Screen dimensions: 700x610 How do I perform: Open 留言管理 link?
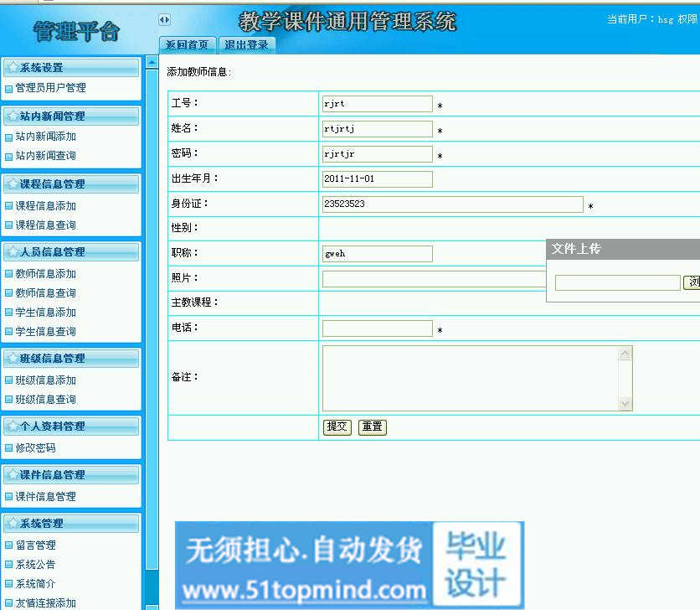coord(36,545)
